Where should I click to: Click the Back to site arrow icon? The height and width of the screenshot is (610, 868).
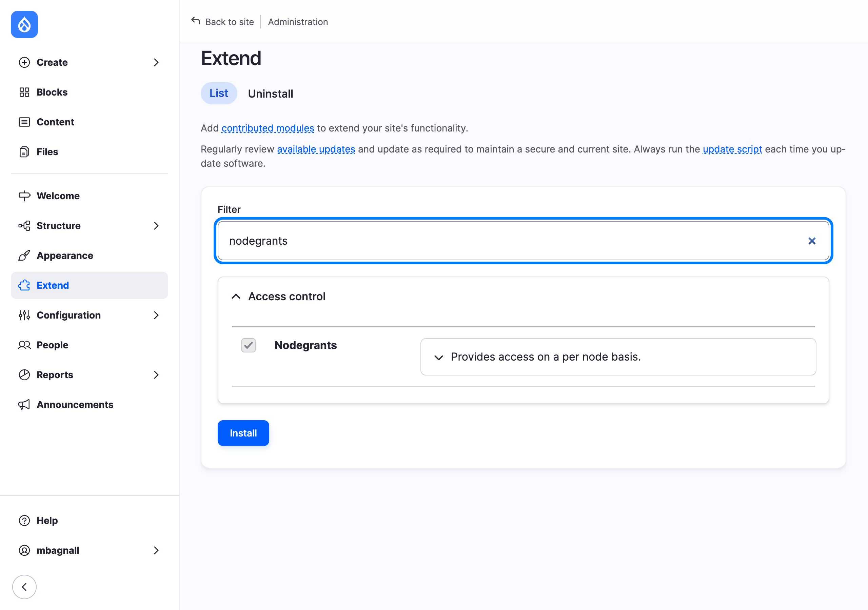pyautogui.click(x=196, y=21)
